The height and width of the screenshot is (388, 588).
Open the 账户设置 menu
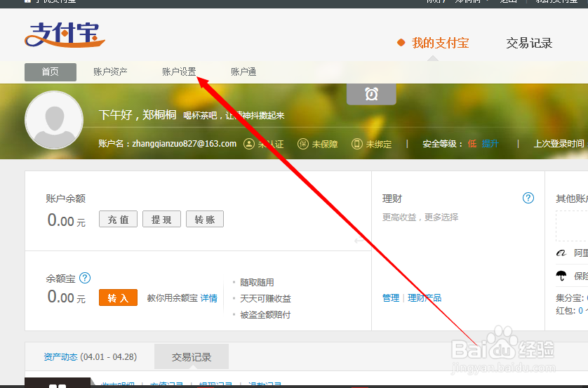[x=179, y=72]
